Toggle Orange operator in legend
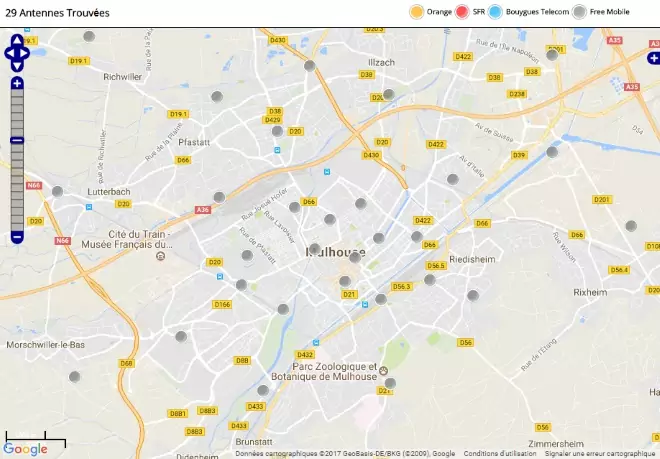Viewport: 660px width, 459px height. tap(431, 12)
